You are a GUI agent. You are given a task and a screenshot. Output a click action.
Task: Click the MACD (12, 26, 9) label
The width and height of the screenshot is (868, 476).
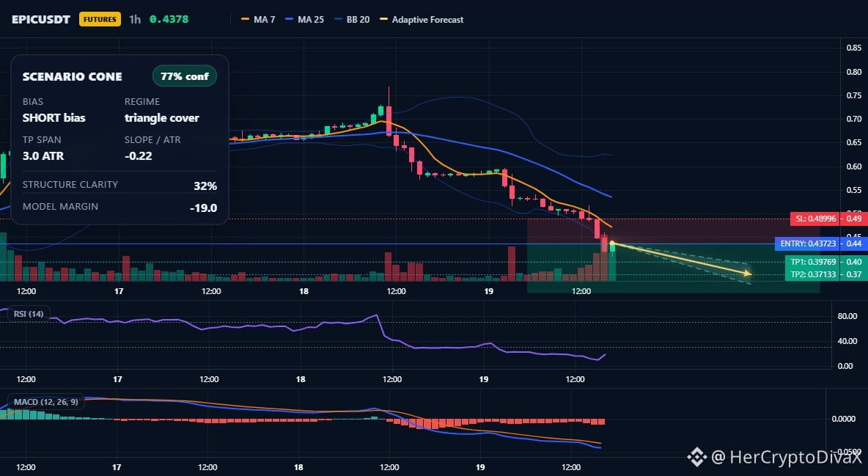[46, 402]
